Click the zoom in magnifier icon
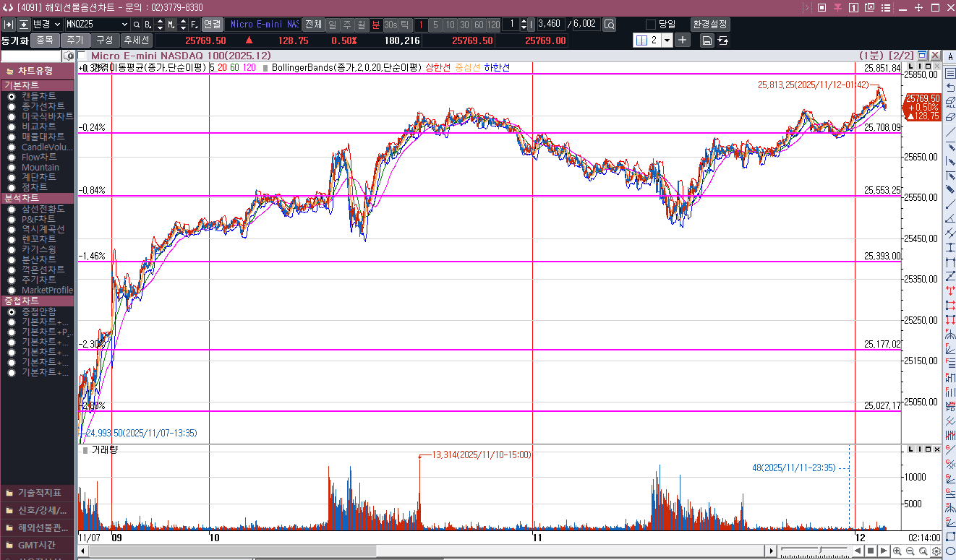The width and height of the screenshot is (956, 560). pyautogui.click(x=897, y=551)
